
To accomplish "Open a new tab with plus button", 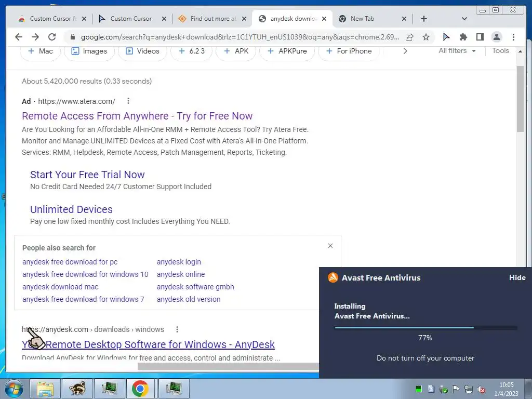I will pos(424,19).
